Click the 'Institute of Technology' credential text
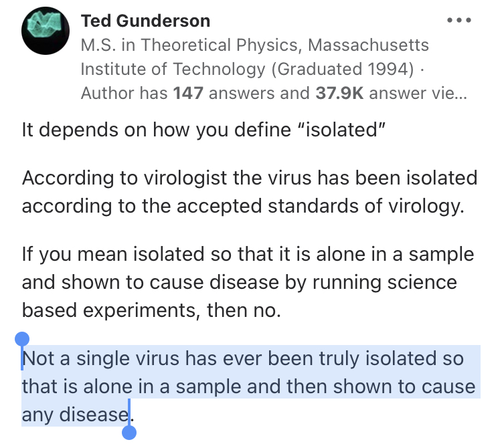Screen dimensions: 502x448 click(173, 69)
